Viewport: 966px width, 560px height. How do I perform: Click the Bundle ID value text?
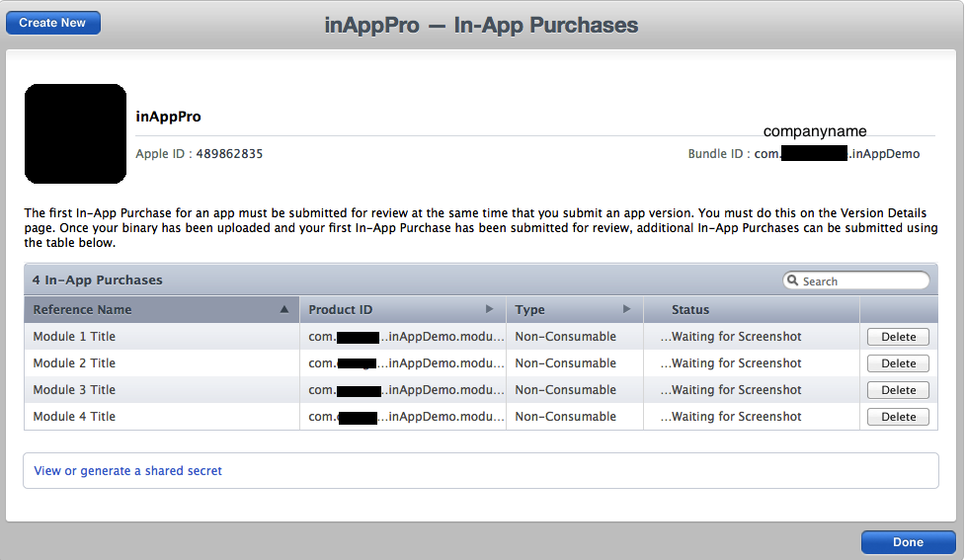click(837, 153)
